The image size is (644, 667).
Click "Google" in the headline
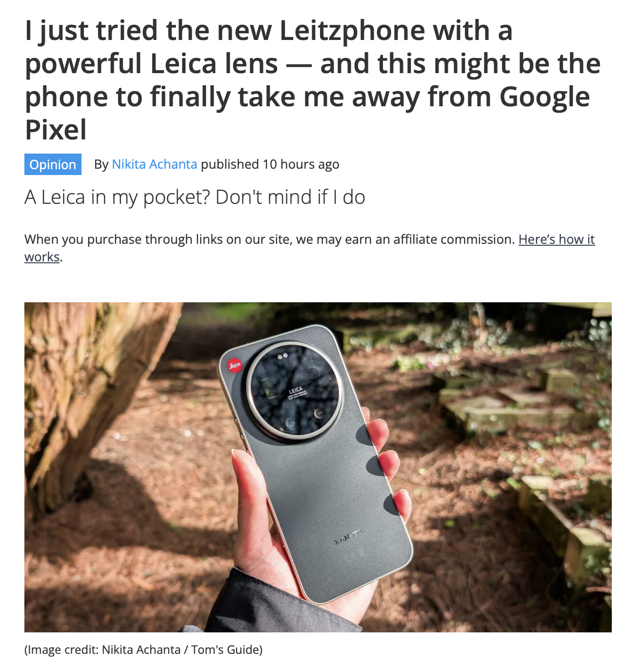544,97
